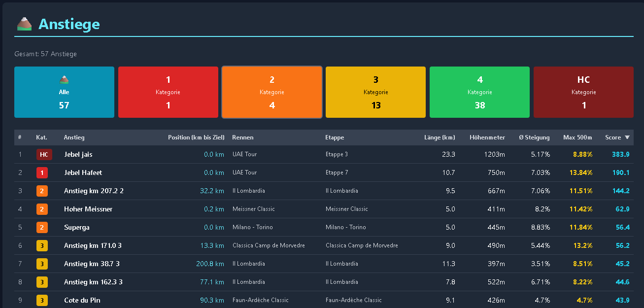Open the Superga climb entry

click(77, 227)
